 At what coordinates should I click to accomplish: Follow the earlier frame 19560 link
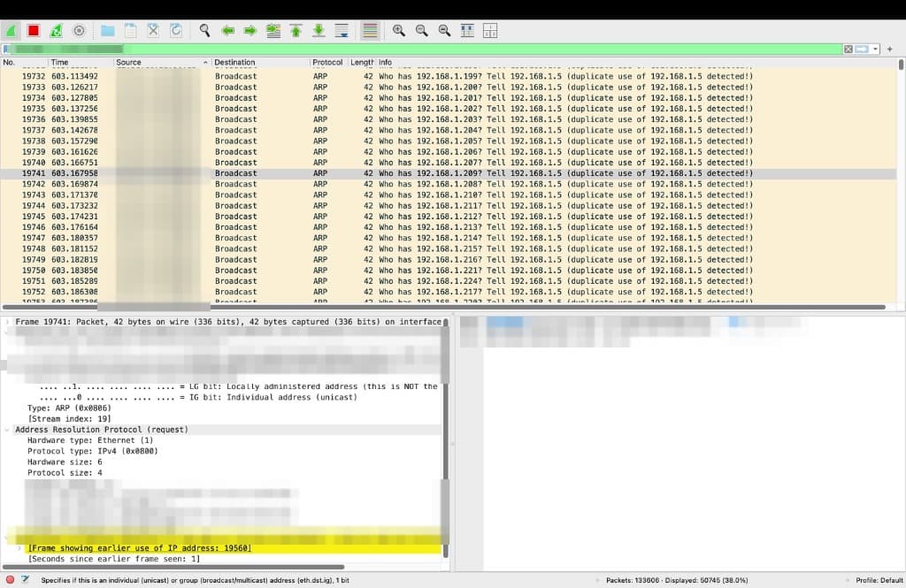(x=140, y=548)
